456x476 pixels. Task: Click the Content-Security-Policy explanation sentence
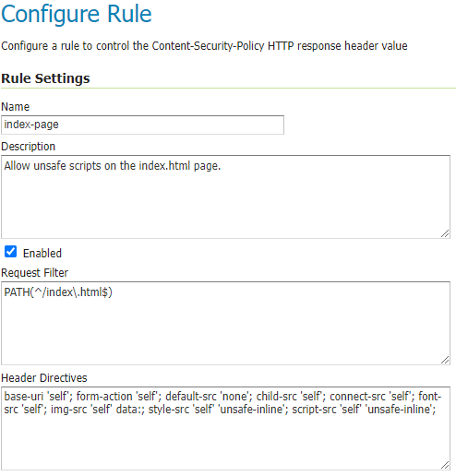[204, 46]
